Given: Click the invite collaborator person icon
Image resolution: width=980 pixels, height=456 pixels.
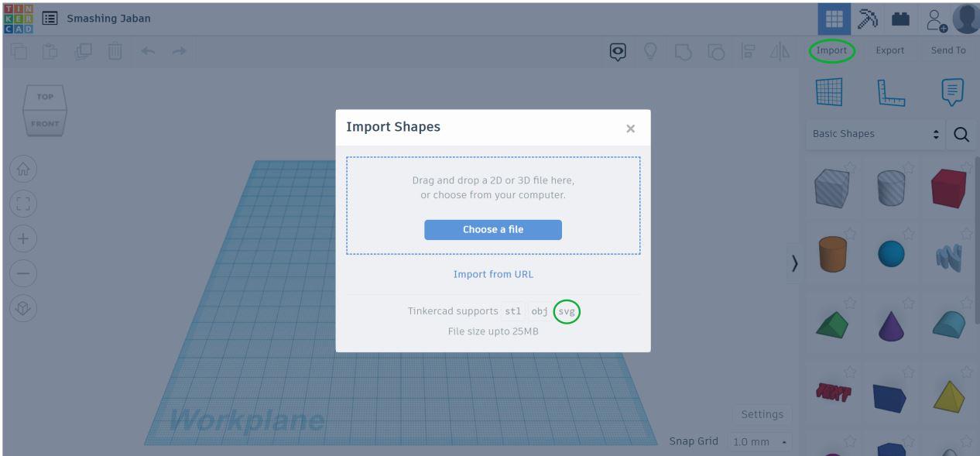Looking at the screenshot, I should (x=937, y=19).
